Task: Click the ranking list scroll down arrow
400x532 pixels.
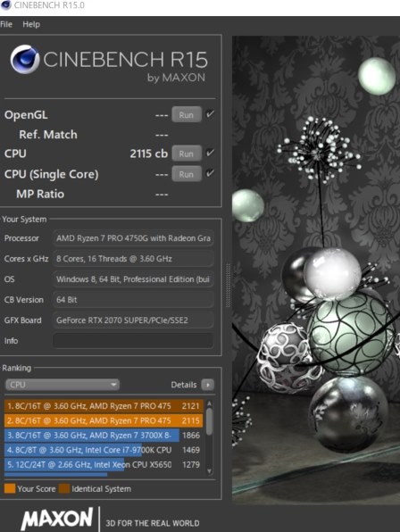Action: point(209,471)
